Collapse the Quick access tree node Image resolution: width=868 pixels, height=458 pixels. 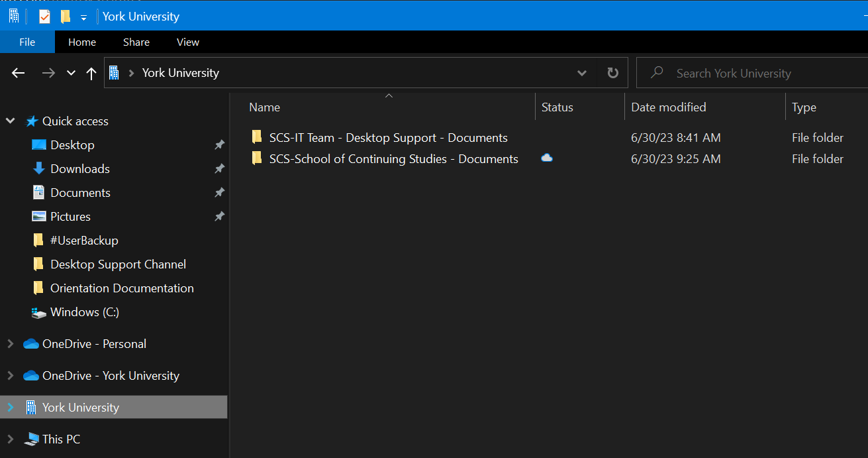(x=10, y=121)
